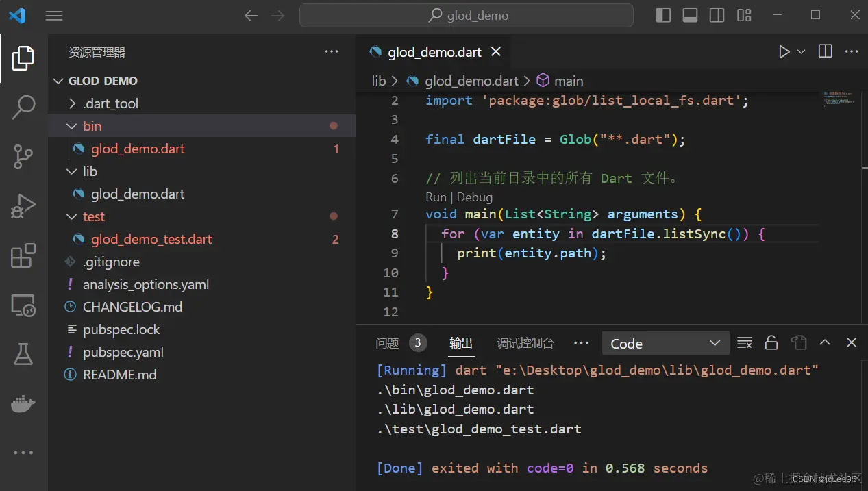The height and width of the screenshot is (491, 868).
Task: Open glod_demo.dart under lib folder
Action: pyautogui.click(x=201, y=194)
